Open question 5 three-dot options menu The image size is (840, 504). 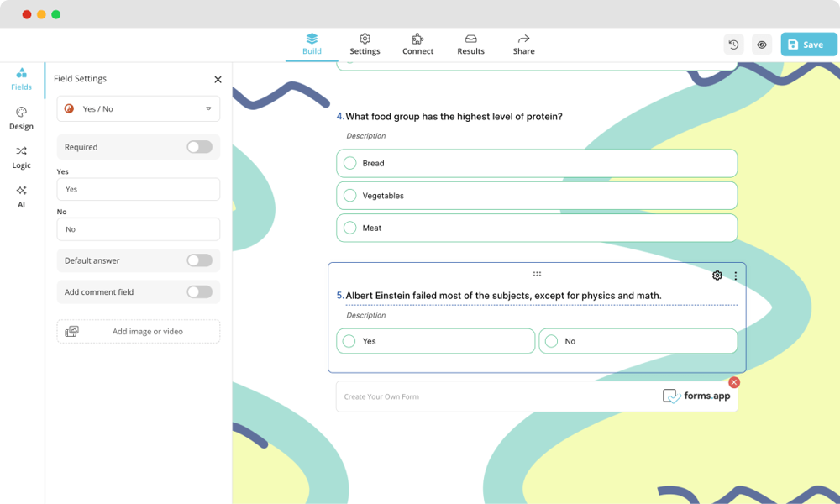tap(736, 276)
